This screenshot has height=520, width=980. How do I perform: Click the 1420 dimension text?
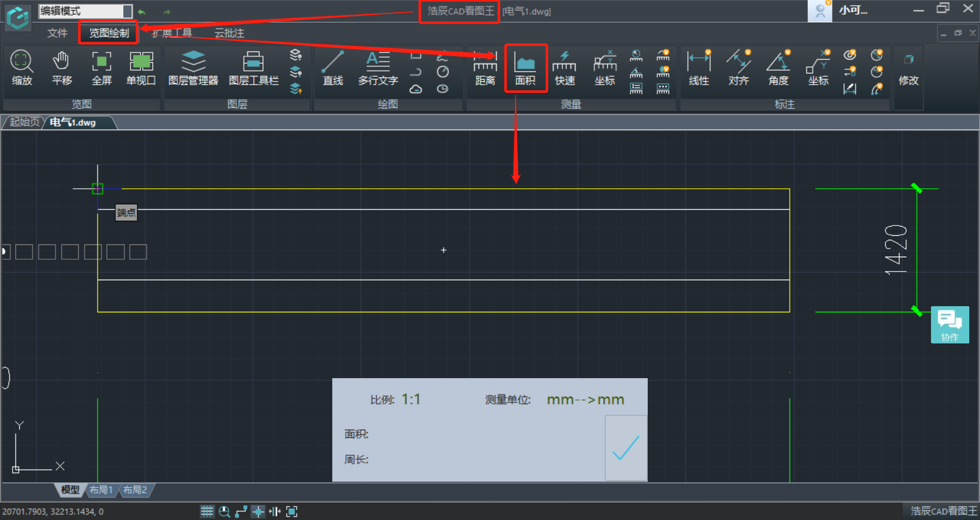point(896,250)
